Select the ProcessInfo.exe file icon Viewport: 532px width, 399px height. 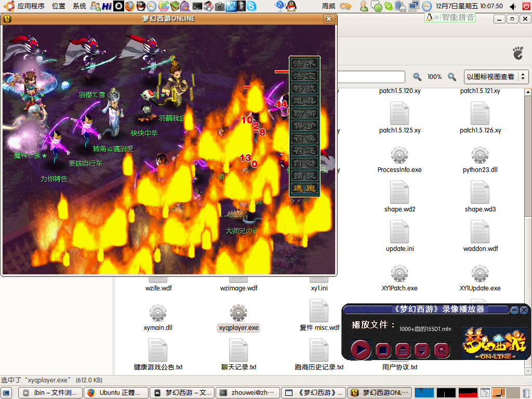tap(400, 155)
